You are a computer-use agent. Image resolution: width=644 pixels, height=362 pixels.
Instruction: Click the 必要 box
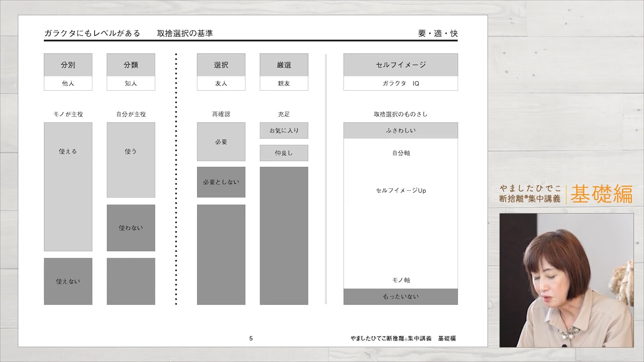tap(221, 142)
